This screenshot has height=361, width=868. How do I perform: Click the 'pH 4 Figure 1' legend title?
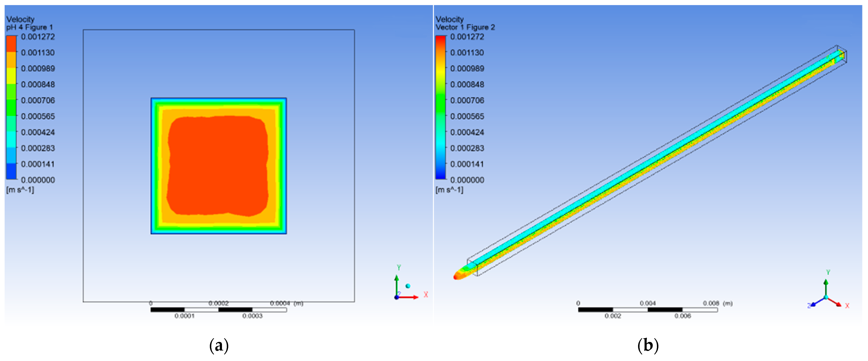point(30,27)
